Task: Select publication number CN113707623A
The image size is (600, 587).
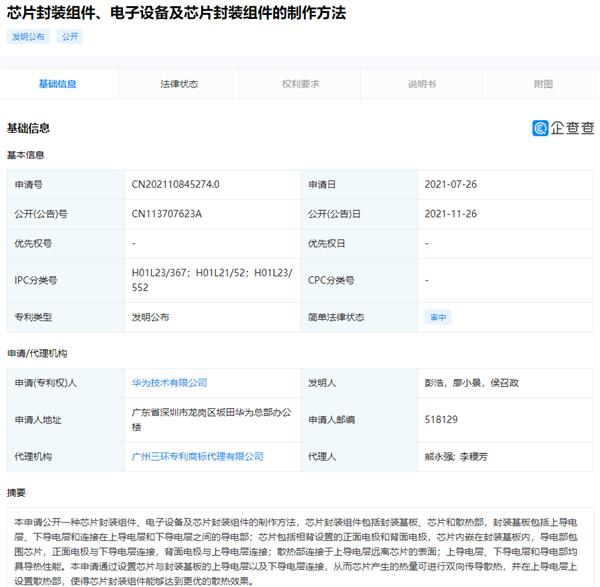Action: click(x=167, y=214)
